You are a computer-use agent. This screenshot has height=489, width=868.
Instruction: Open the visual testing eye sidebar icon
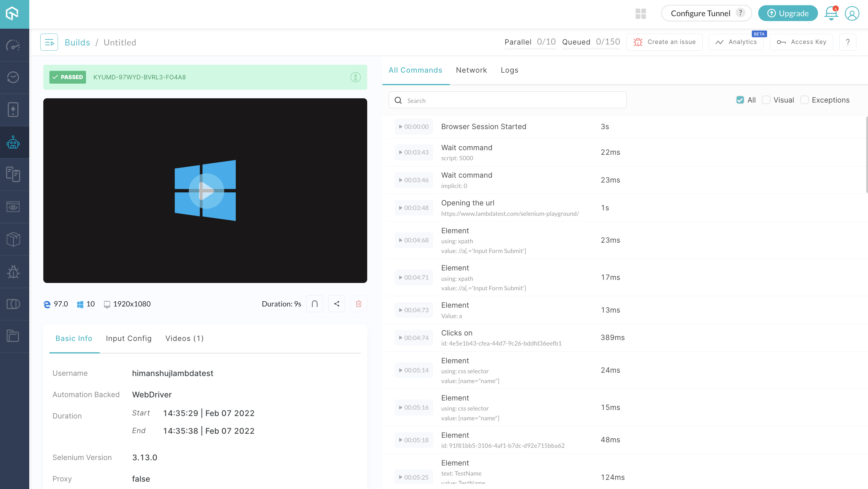13,207
